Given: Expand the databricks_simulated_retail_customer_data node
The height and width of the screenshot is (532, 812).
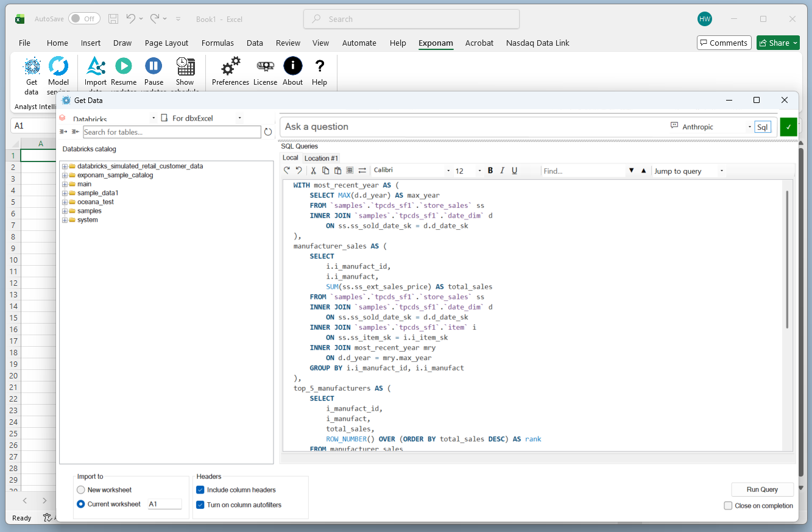Looking at the screenshot, I should coord(65,166).
